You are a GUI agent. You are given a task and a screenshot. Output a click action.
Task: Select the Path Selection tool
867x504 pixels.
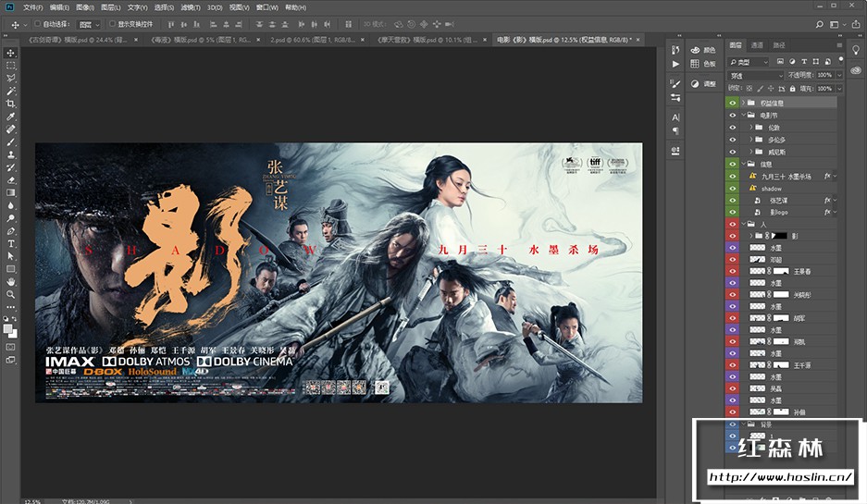click(x=10, y=256)
